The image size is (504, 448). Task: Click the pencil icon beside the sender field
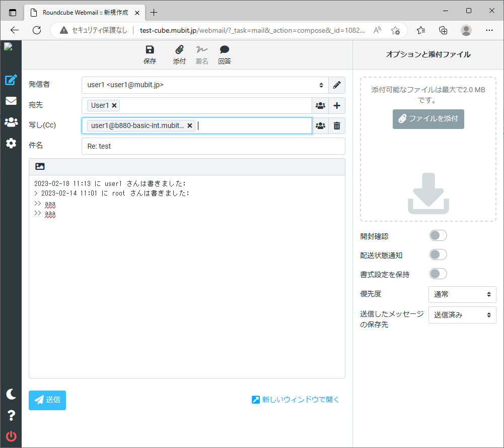336,85
